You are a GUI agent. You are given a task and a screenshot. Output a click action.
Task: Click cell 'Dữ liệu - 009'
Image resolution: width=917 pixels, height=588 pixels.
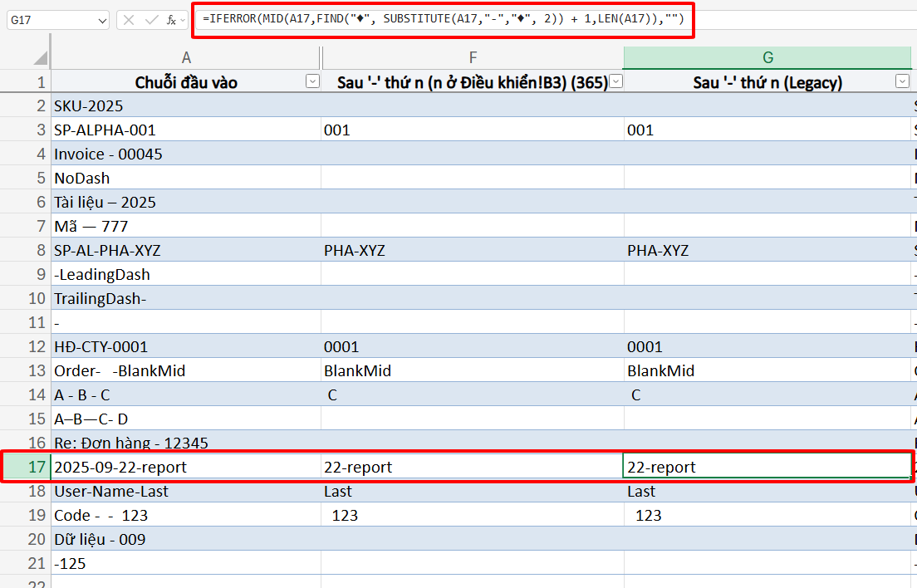pos(186,540)
